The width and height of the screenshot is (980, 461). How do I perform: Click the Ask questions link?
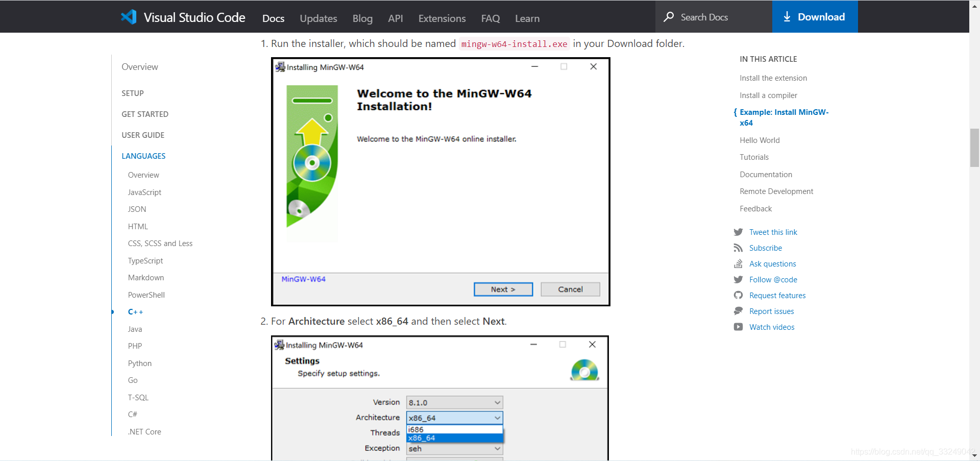[x=772, y=264]
